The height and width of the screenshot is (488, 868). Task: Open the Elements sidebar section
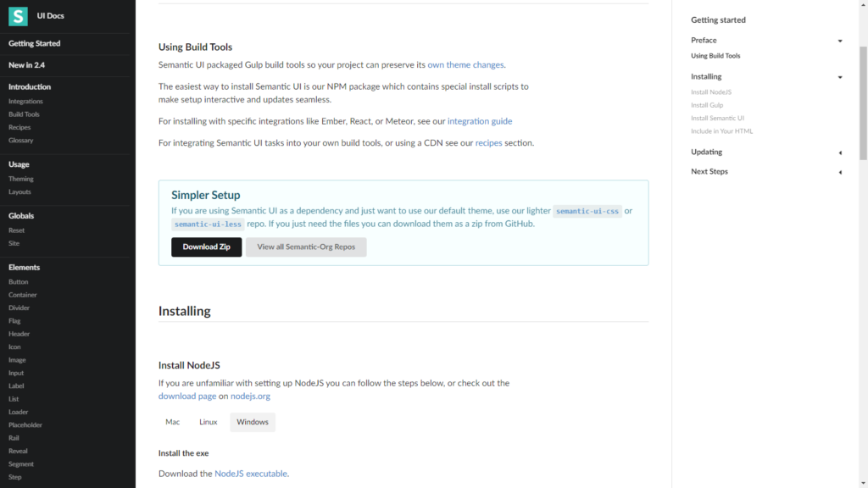pyautogui.click(x=24, y=267)
